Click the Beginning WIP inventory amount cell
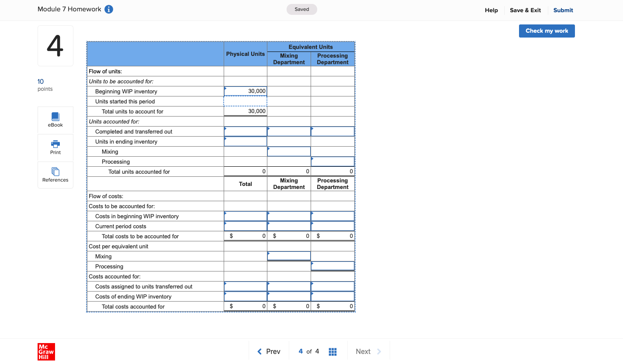The image size is (623, 364). coord(245,91)
